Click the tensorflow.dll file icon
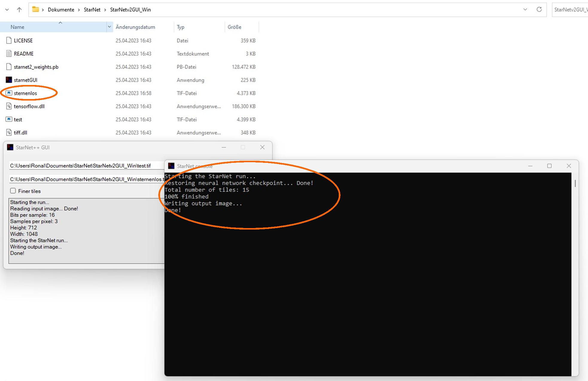Screen dimensions: 588x381 (x=9, y=106)
